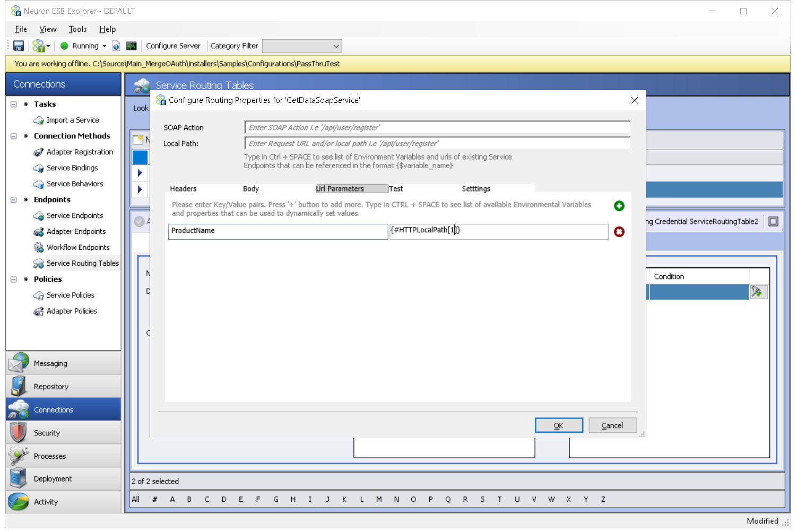797x532 pixels.
Task: Select Workflow Endpoints tree item
Action: click(78, 248)
